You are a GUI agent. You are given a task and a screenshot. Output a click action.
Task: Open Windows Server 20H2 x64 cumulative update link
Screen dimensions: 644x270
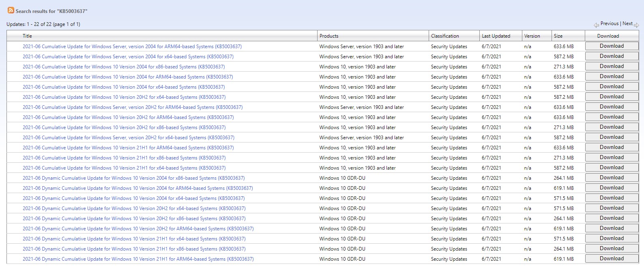[x=129, y=138]
